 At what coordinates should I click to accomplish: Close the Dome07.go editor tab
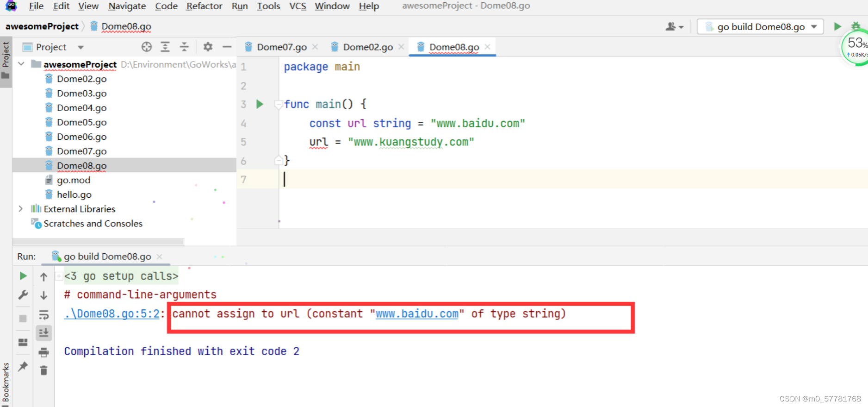click(315, 47)
